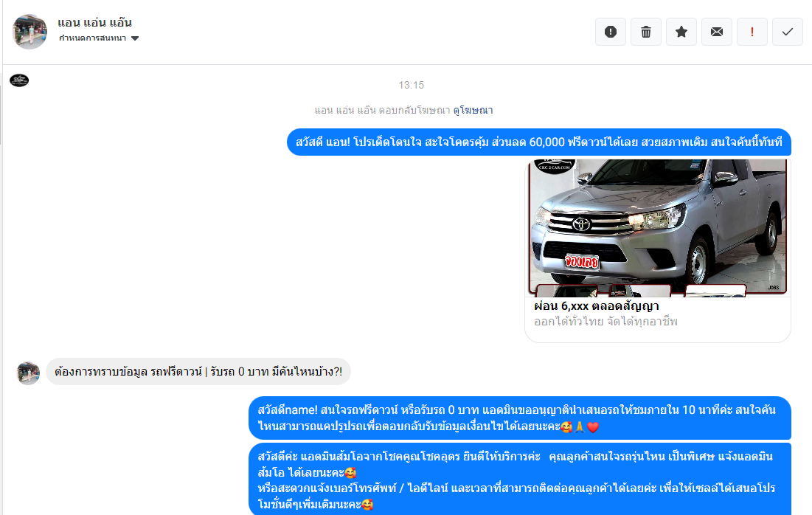Select the สวัสดี แอน! โปรเด็ดโดนใจ message bubble
The width and height of the screenshot is (812, 515).
[x=539, y=142]
